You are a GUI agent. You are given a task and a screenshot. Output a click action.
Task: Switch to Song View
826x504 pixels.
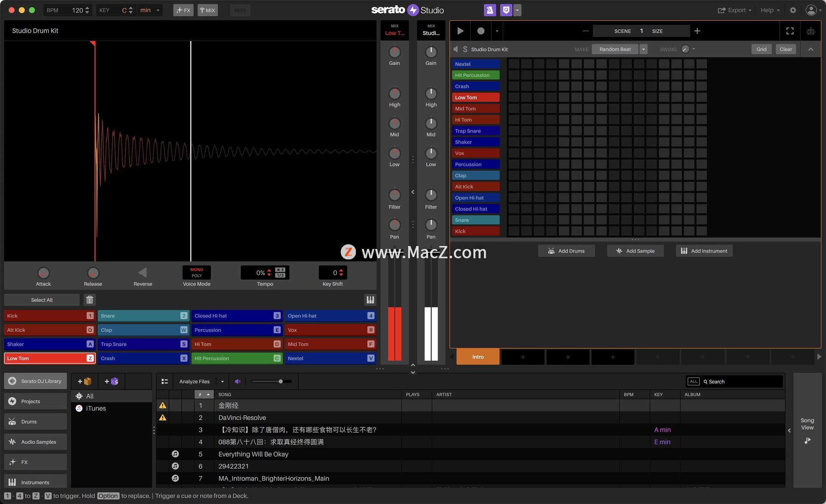tap(807, 430)
